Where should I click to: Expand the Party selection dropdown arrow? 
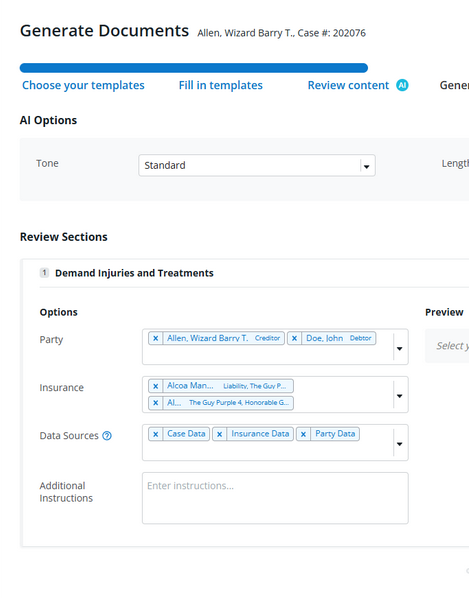pos(400,348)
